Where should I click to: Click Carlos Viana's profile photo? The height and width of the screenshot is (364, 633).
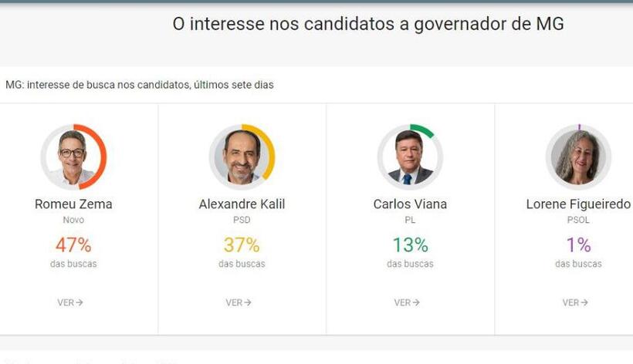click(410, 157)
